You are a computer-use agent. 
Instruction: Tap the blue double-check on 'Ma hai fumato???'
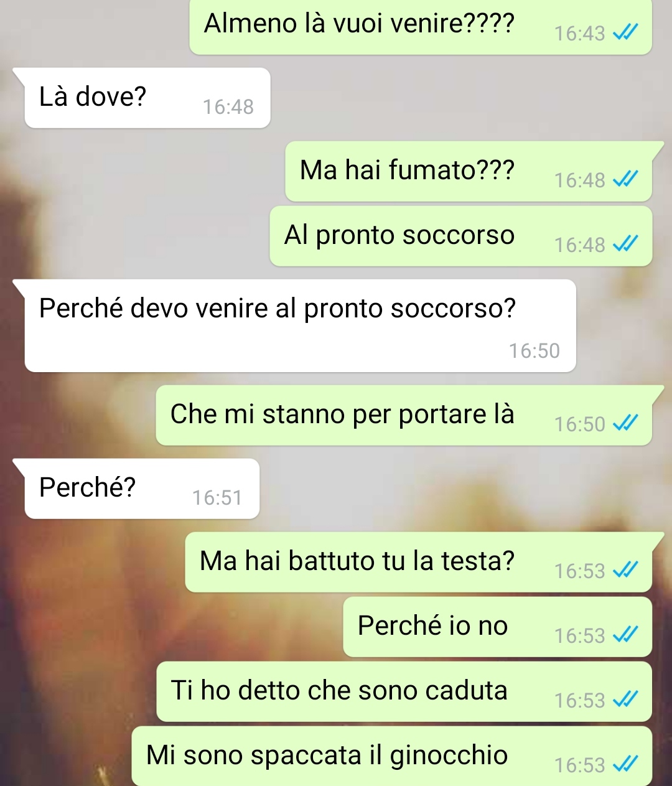point(625,180)
